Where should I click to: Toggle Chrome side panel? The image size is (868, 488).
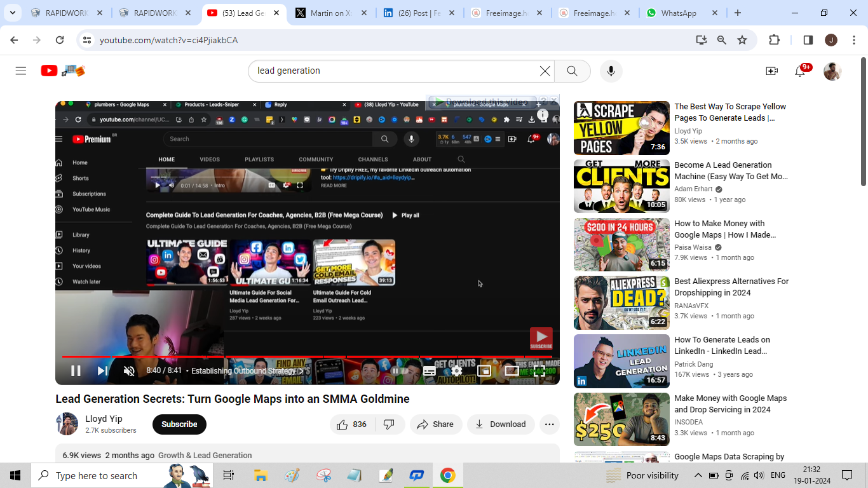[808, 40]
